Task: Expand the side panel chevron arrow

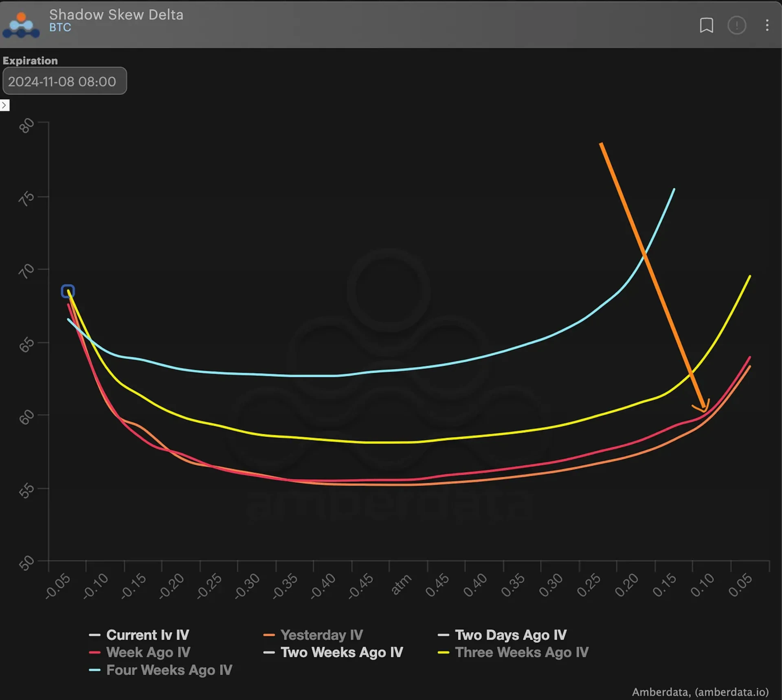Action: [4, 106]
